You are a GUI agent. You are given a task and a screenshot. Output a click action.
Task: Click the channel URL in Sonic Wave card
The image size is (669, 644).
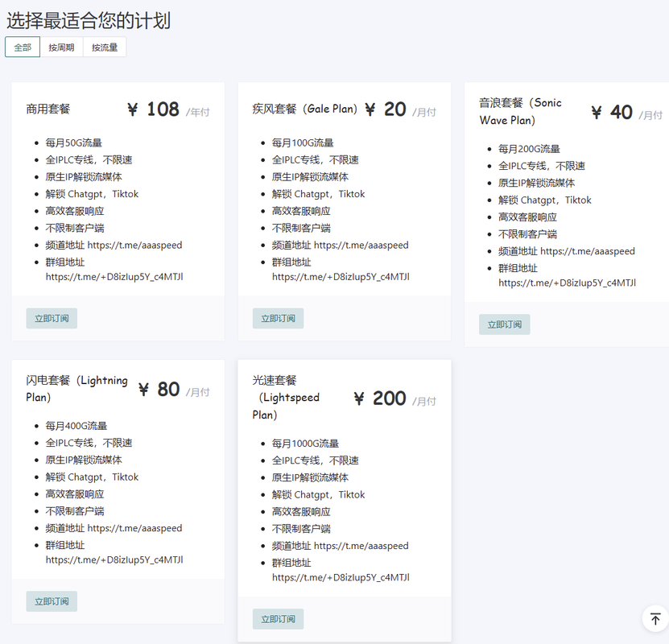click(588, 251)
